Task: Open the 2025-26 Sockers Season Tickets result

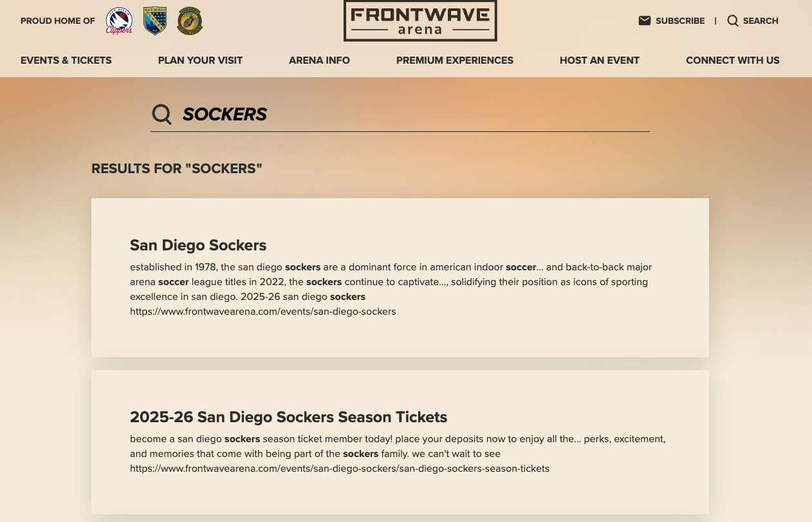Action: pos(288,417)
